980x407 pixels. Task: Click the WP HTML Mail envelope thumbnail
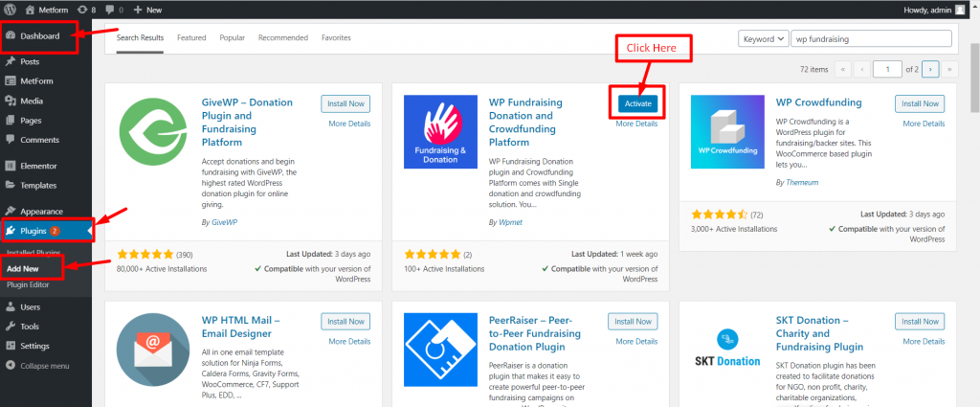tap(153, 350)
